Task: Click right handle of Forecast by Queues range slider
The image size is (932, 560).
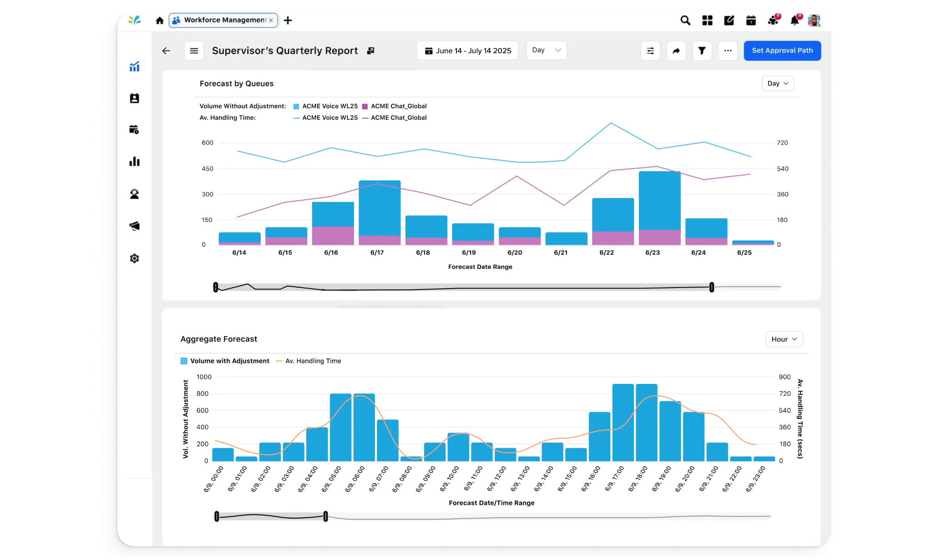Action: point(712,287)
